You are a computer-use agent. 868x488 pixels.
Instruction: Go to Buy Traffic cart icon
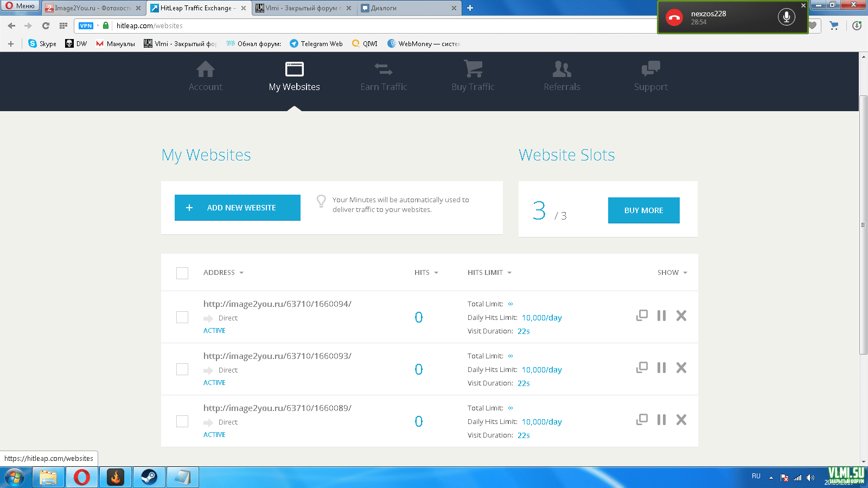pyautogui.click(x=473, y=69)
